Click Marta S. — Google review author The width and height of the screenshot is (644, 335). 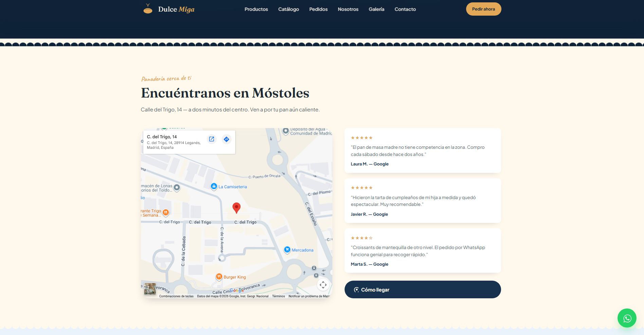click(369, 264)
